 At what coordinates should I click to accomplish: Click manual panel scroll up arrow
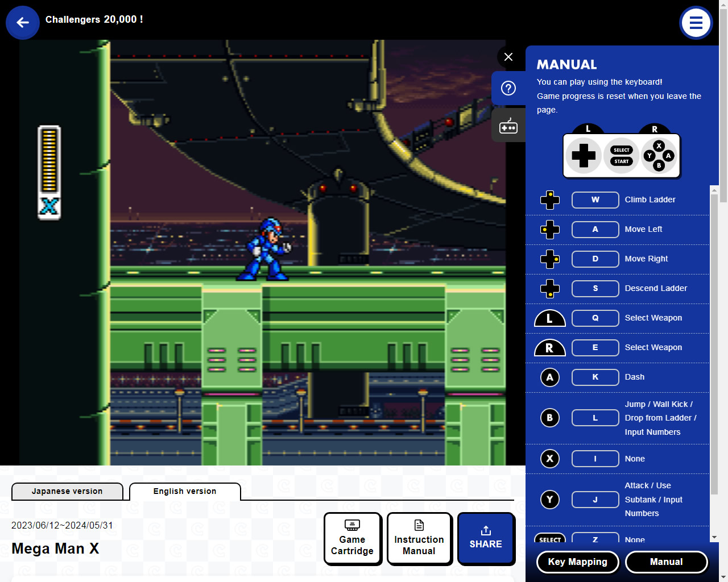click(714, 189)
